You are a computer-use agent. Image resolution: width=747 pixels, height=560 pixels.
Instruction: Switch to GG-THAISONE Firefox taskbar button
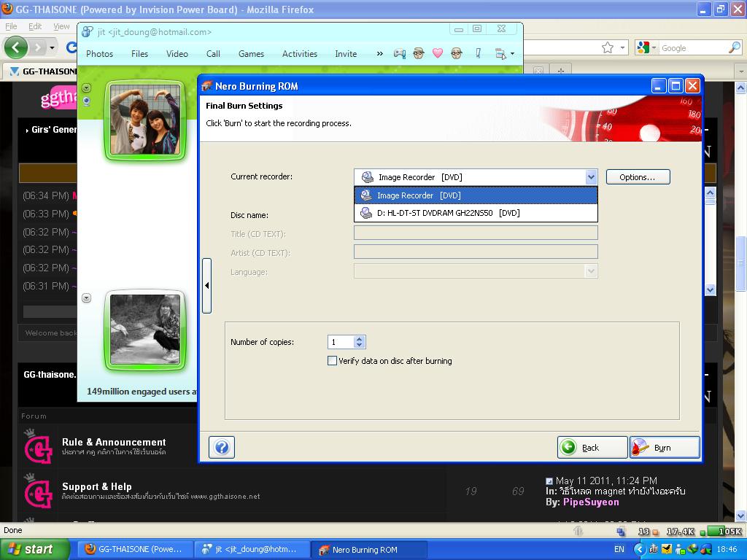tap(134, 550)
